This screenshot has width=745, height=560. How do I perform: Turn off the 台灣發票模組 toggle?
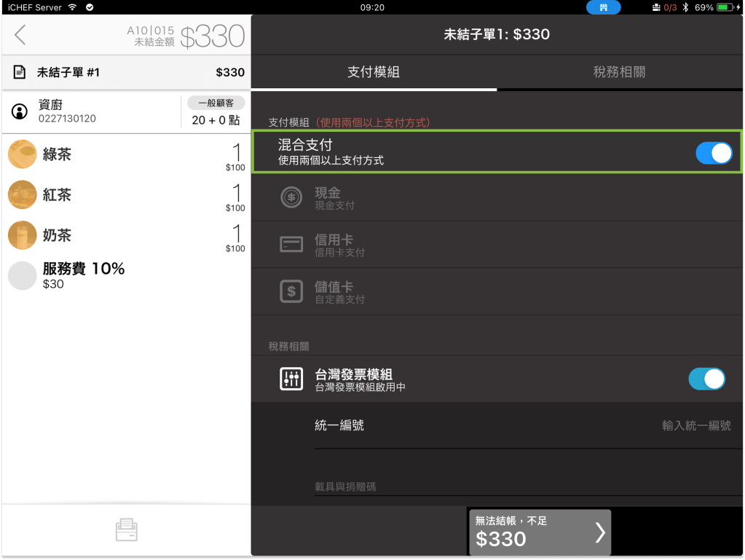[x=706, y=379]
